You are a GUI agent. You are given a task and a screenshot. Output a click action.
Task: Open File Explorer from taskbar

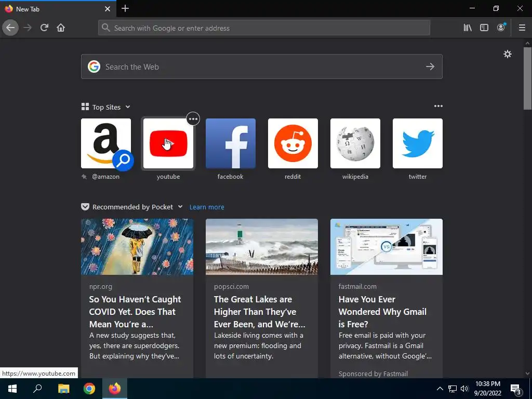tap(63, 389)
